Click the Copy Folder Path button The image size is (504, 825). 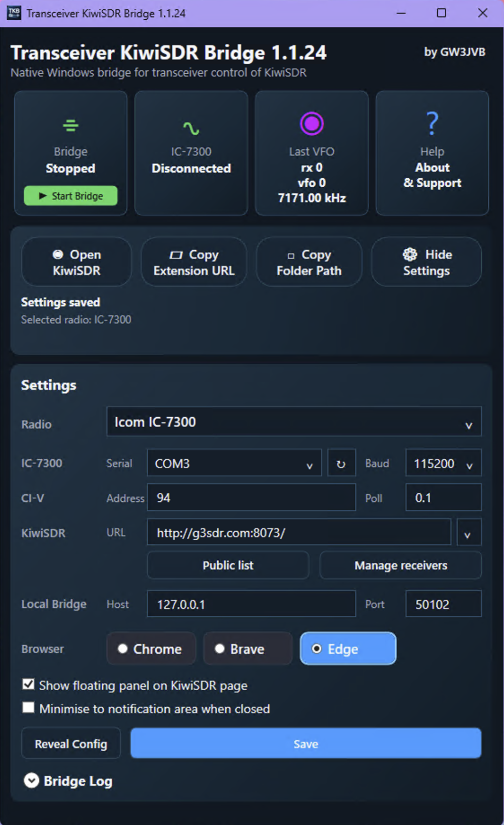coord(309,262)
